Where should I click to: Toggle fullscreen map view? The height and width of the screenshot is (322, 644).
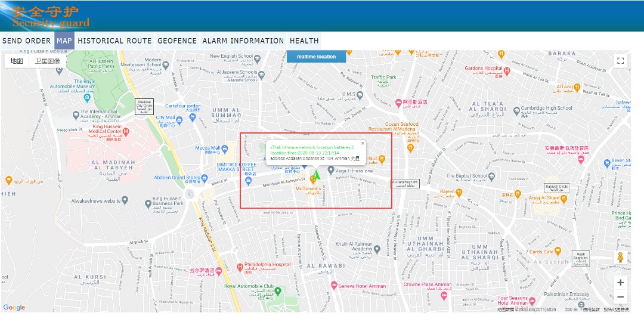point(621,61)
